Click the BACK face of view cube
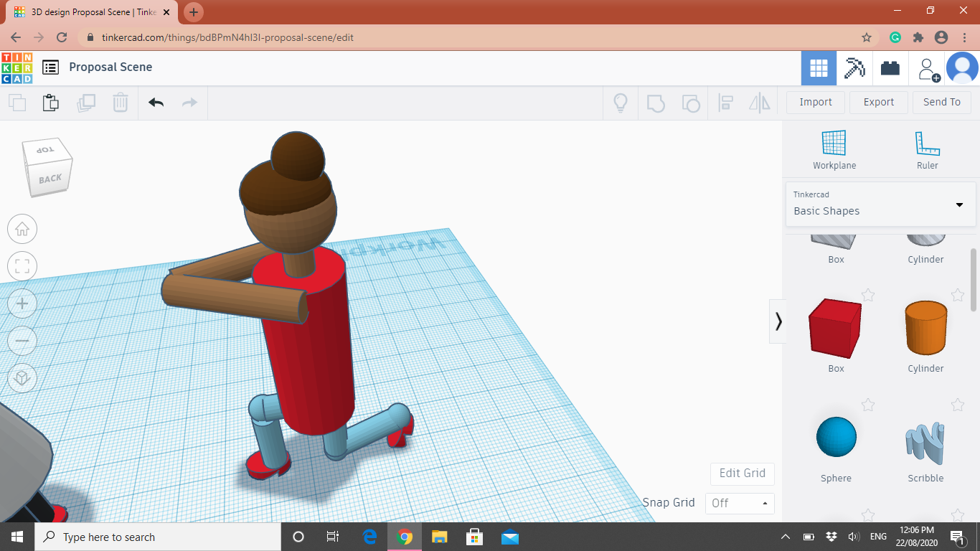Viewport: 980px width, 551px height. 50,179
